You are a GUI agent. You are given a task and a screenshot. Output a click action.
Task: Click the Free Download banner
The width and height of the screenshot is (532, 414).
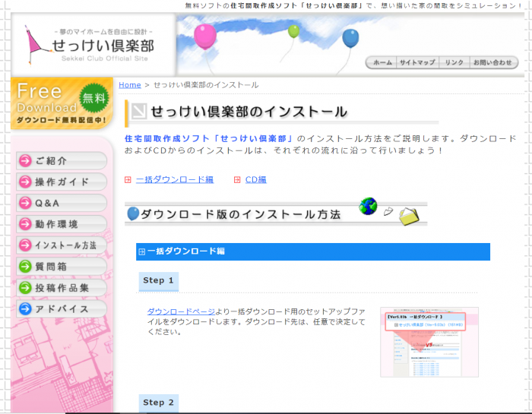coord(62,103)
